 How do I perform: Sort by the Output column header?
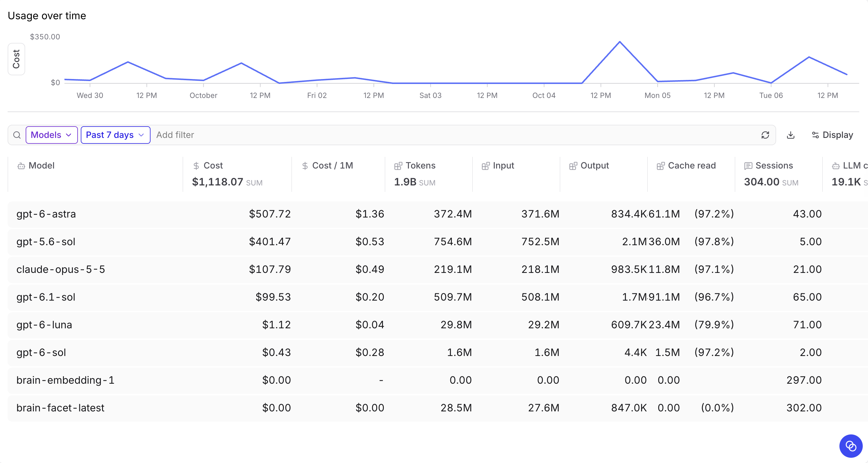tap(595, 165)
